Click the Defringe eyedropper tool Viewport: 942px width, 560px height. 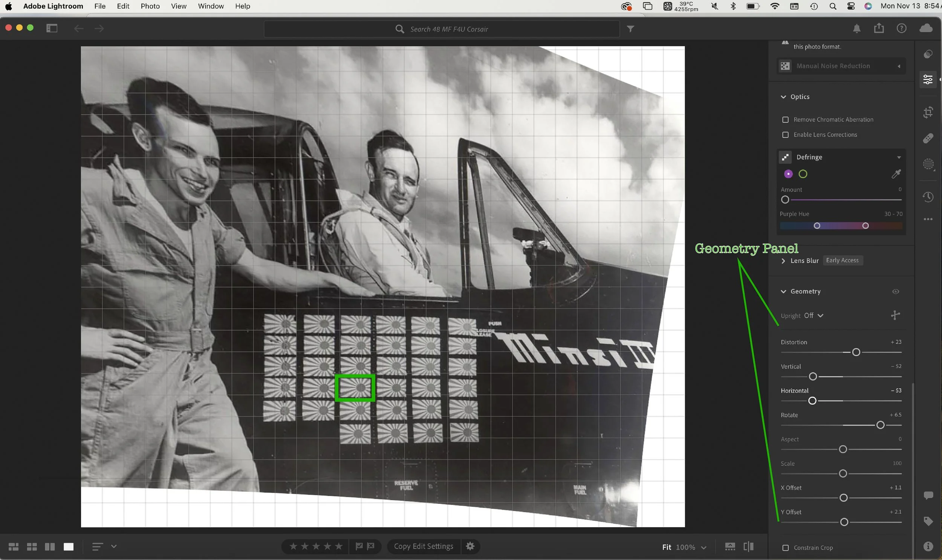pos(896,174)
